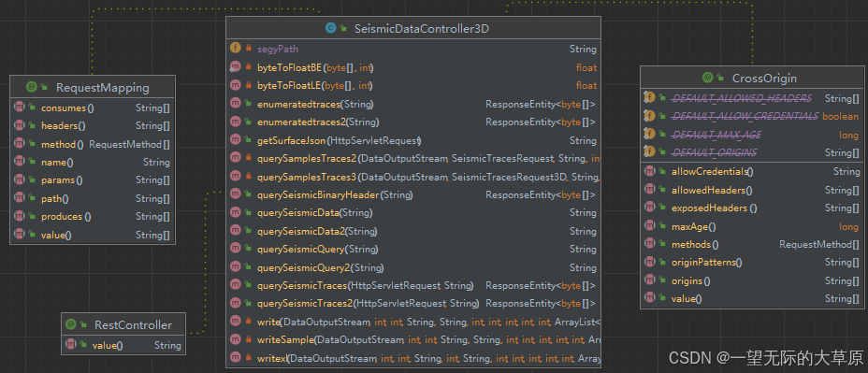The width and height of the screenshot is (868, 373).
Task: Select enumeratedtraces(String) method row
Action: coord(413,104)
